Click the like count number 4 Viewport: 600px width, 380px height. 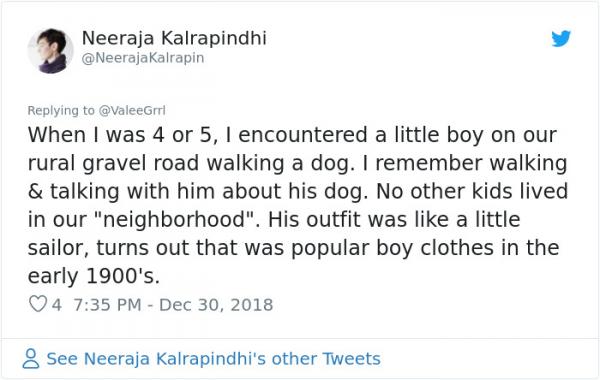[57, 305]
